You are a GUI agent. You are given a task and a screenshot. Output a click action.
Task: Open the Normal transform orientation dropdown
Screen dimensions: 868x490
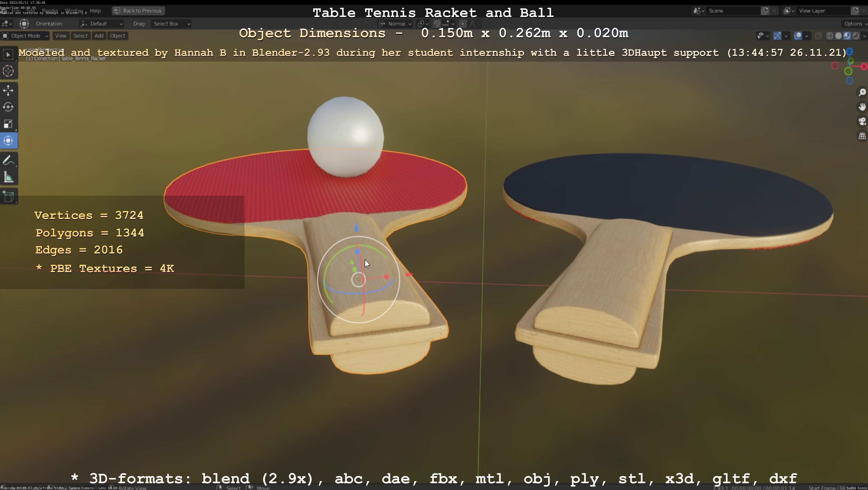pos(395,23)
